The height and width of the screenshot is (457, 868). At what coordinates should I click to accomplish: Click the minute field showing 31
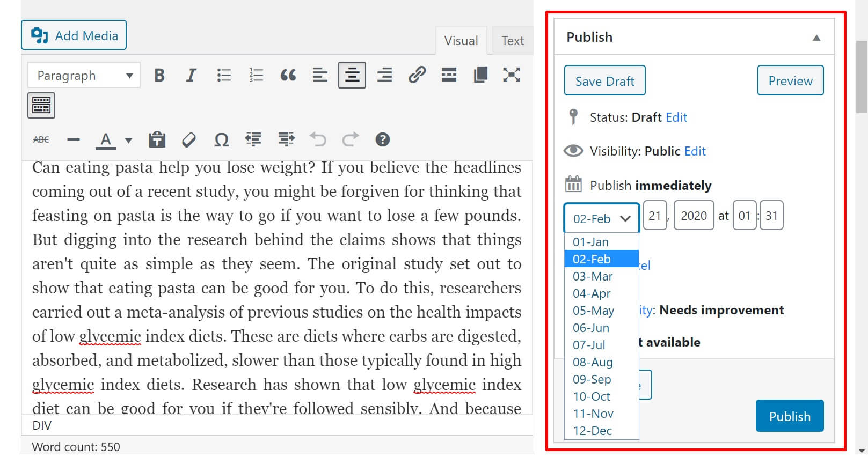coord(771,216)
